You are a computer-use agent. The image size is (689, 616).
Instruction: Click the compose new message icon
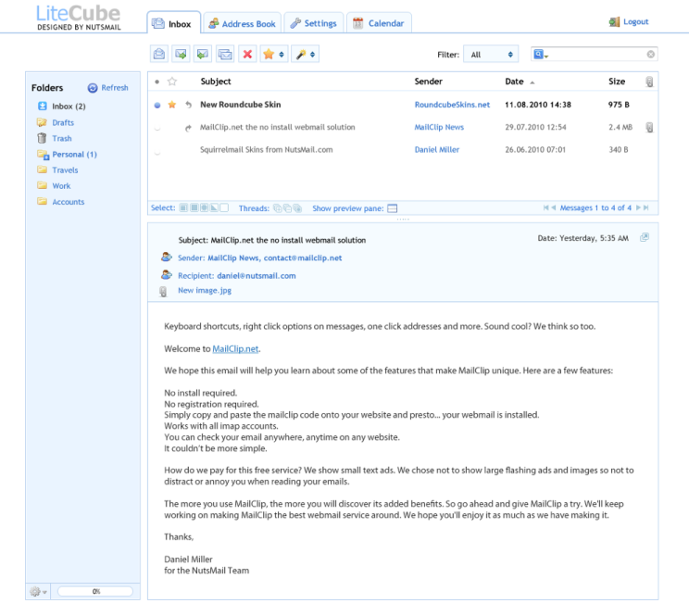tap(159, 54)
